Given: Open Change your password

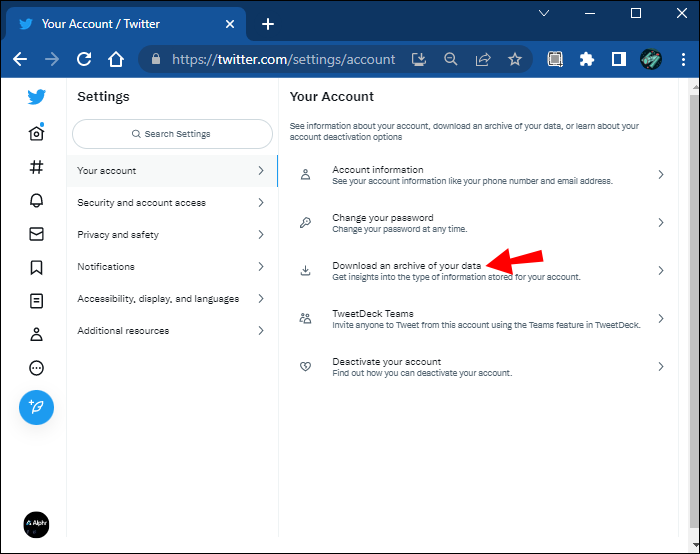Looking at the screenshot, I should [479, 223].
